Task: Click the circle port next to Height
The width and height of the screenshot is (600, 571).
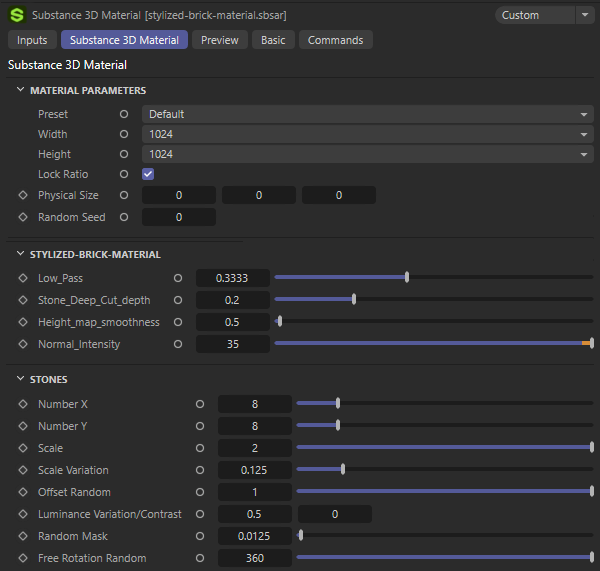Action: [x=124, y=154]
